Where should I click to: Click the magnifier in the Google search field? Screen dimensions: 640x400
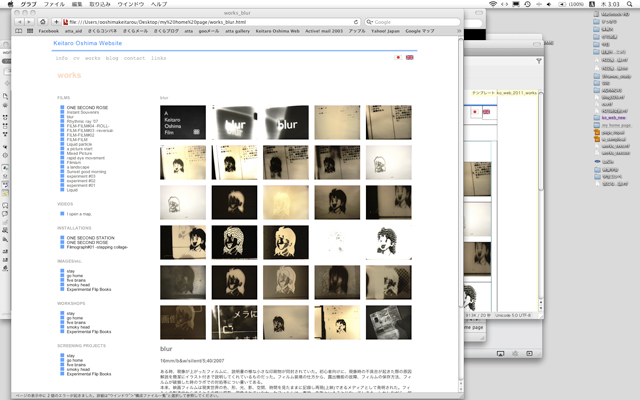(x=369, y=22)
